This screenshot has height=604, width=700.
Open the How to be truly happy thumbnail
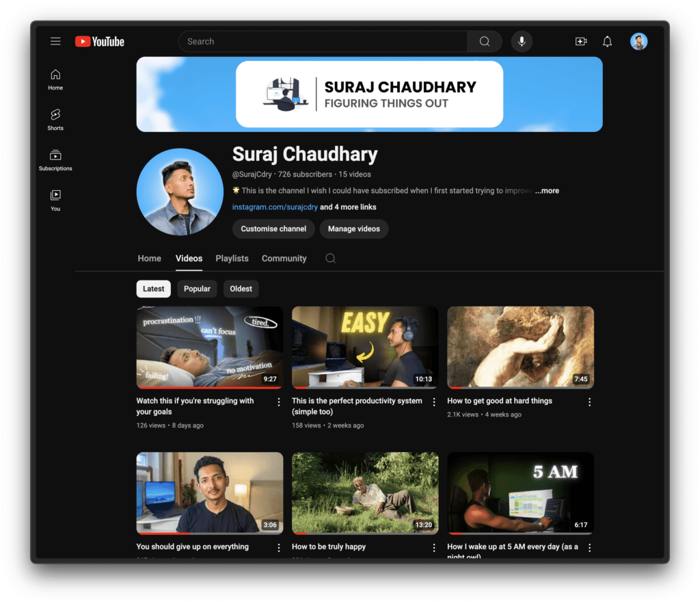coord(364,493)
